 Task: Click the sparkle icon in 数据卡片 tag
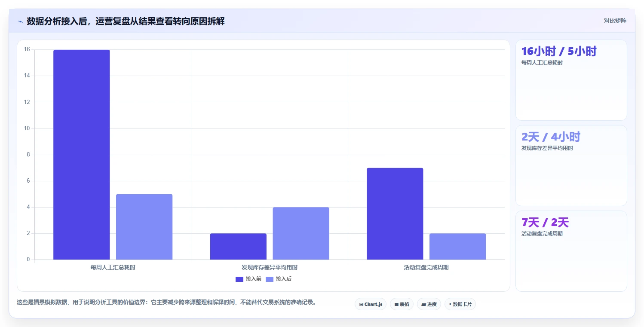(450, 304)
